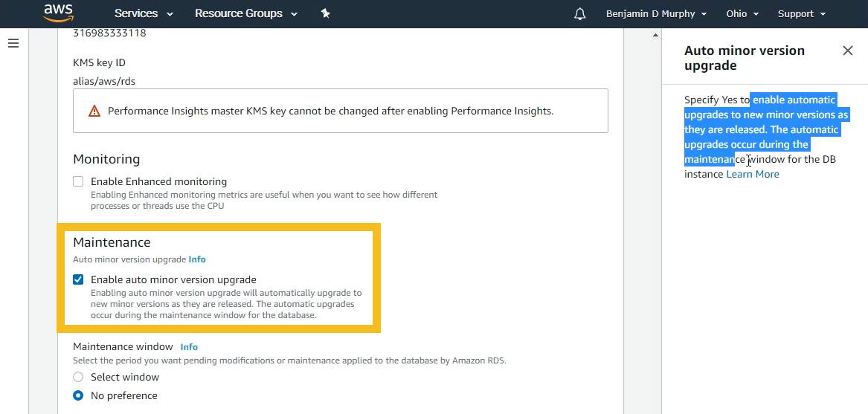Open the Support menu
868x414 pixels.
pyautogui.click(x=802, y=14)
